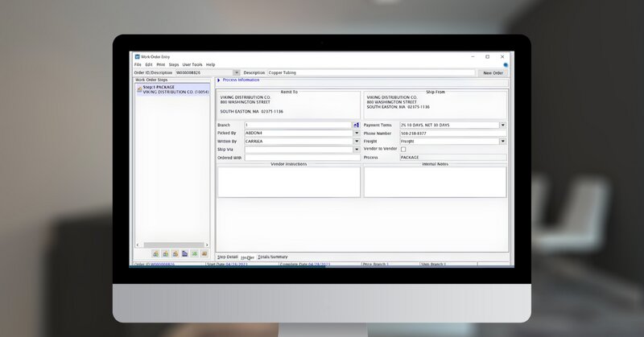Click the first icon in the steps toolbar

click(155, 254)
